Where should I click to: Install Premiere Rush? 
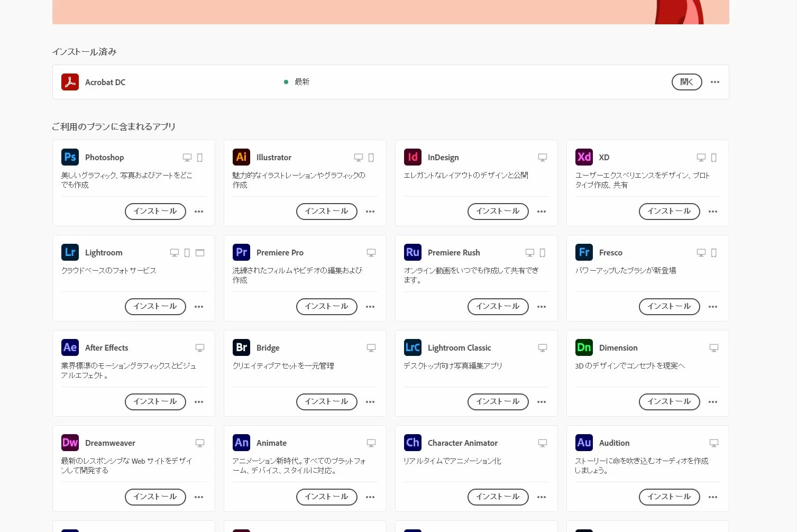(498, 306)
